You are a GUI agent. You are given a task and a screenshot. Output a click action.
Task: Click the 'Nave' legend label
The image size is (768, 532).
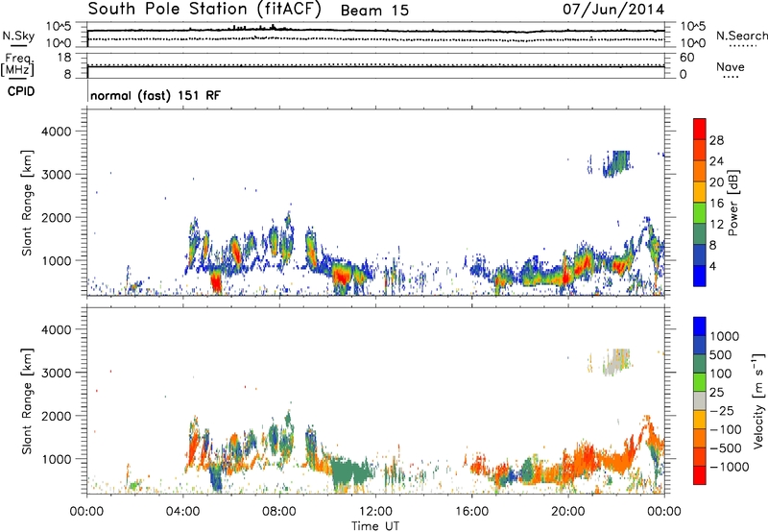(x=731, y=66)
